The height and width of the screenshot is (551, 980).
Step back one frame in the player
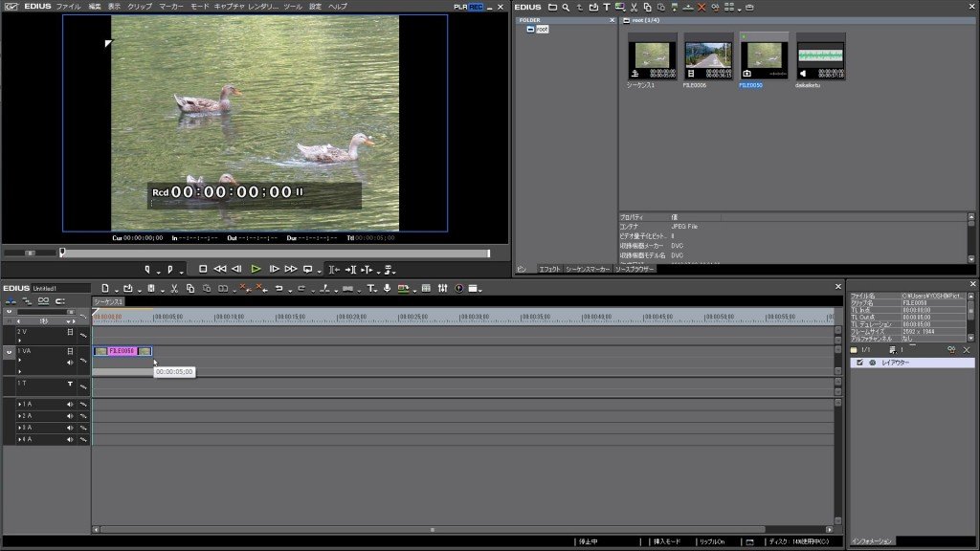click(237, 269)
